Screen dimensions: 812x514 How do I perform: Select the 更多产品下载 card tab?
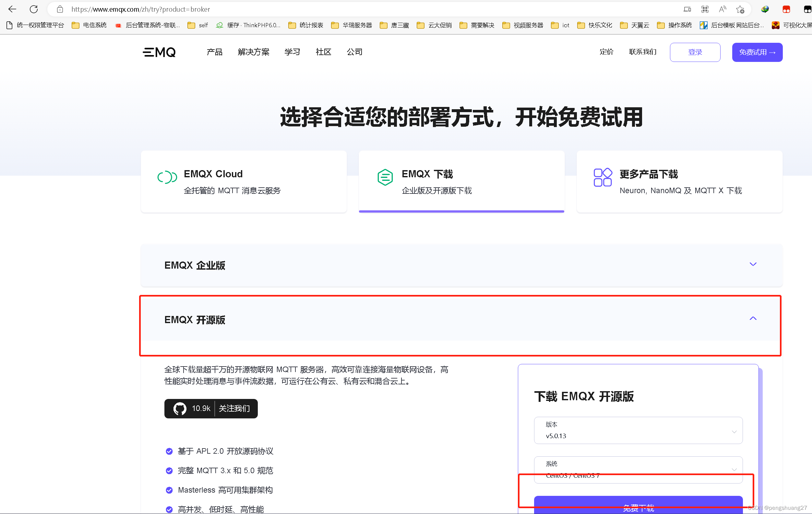tap(679, 182)
